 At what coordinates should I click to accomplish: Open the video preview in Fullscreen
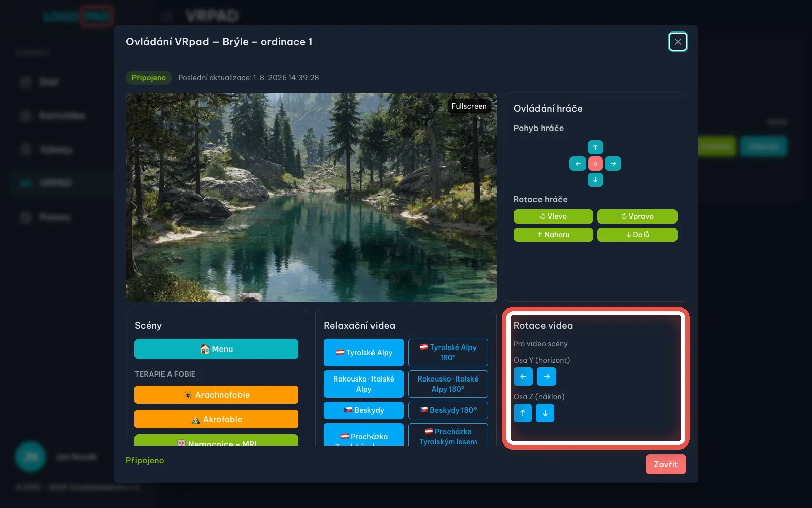tap(469, 106)
